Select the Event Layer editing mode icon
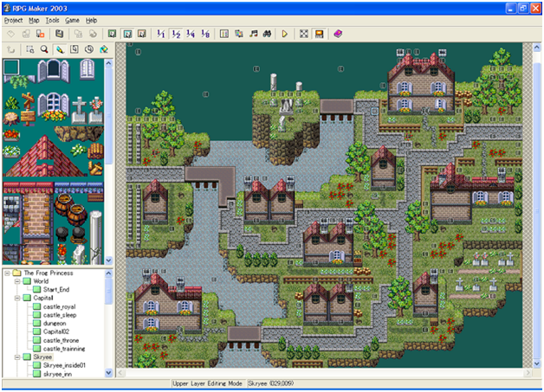 (x=142, y=34)
